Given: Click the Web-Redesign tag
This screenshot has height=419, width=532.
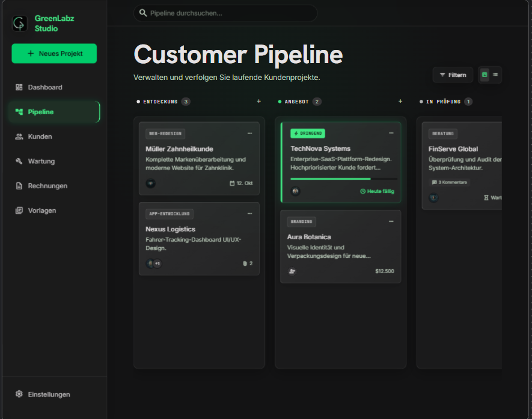Looking at the screenshot, I should tap(165, 133).
